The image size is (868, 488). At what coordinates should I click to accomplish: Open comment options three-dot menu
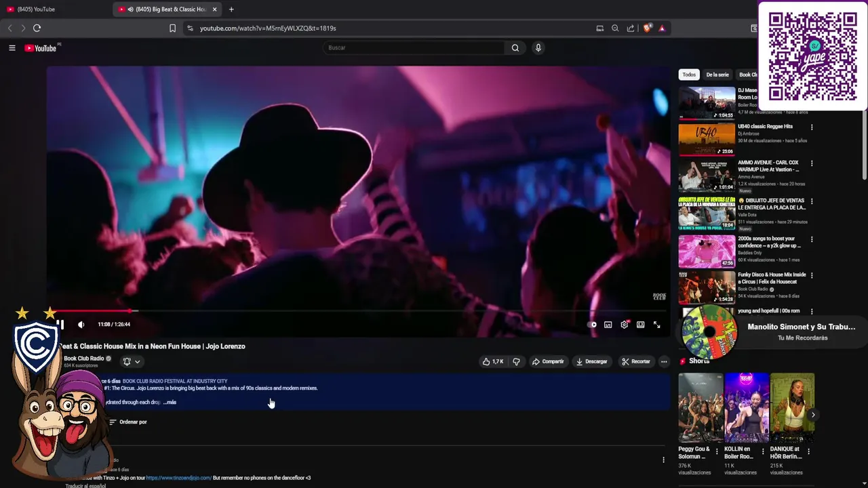click(663, 460)
